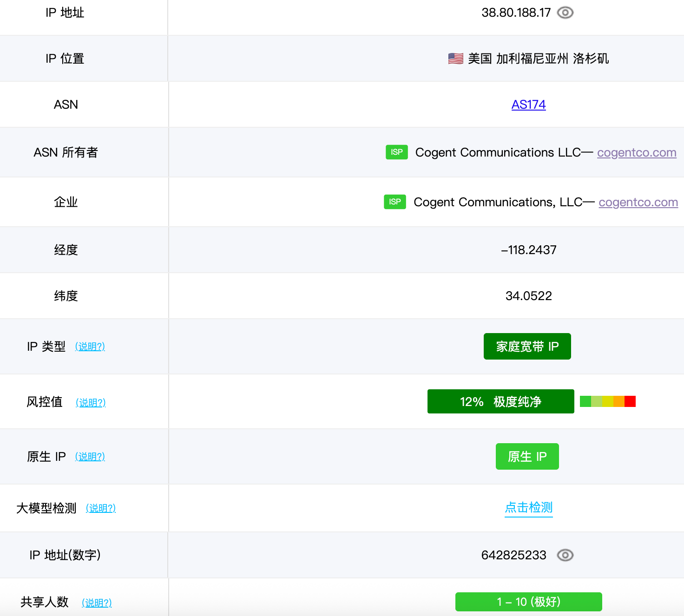Viewport: 684px width, 616px height.
Task: Click the risk level color scale swatch
Action: click(x=607, y=401)
